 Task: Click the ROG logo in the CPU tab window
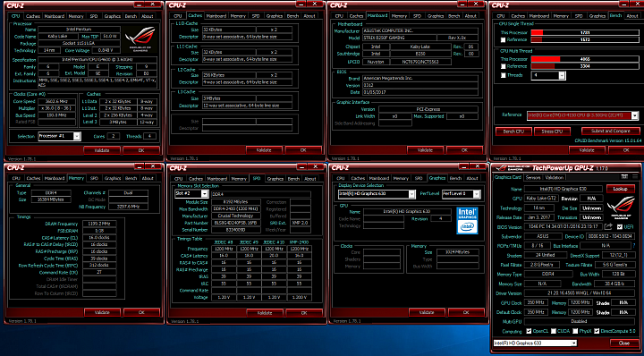140,39
